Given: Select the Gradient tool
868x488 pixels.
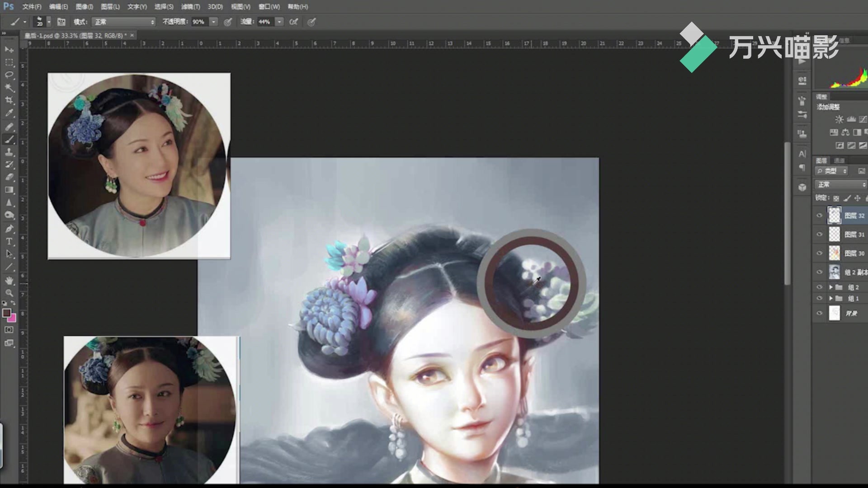Looking at the screenshot, I should click(x=9, y=190).
